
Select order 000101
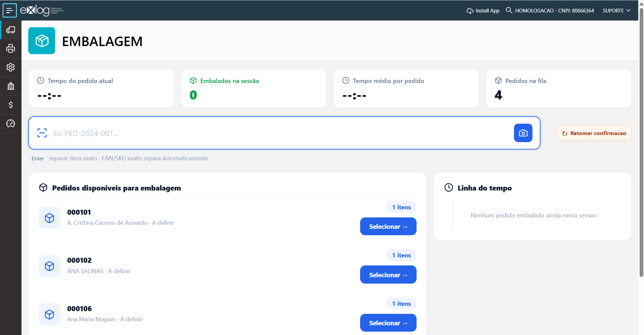[388, 226]
